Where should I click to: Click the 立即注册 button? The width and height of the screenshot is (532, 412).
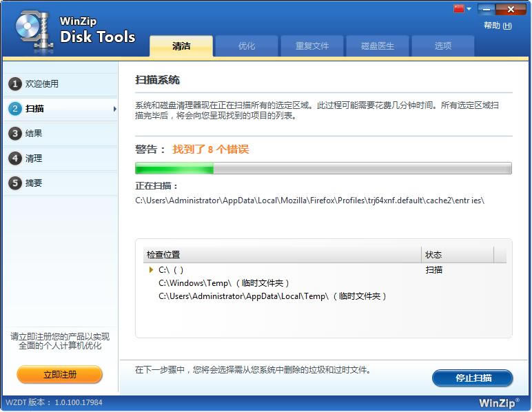pyautogui.click(x=60, y=374)
